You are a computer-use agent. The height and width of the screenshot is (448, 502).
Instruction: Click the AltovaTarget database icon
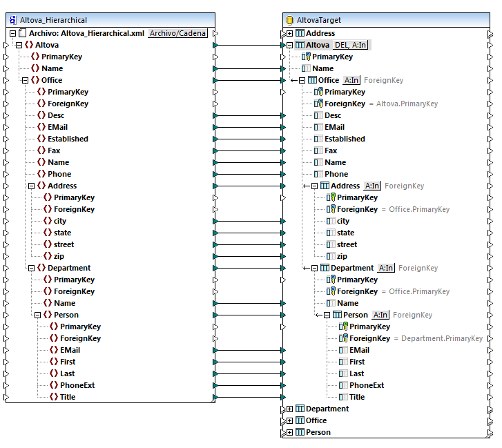tap(289, 20)
